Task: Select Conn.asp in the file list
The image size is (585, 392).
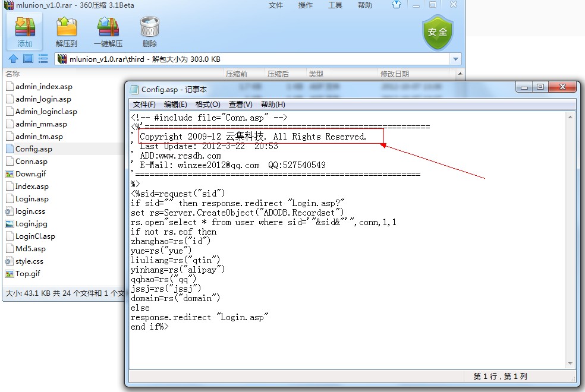Action: pos(31,162)
